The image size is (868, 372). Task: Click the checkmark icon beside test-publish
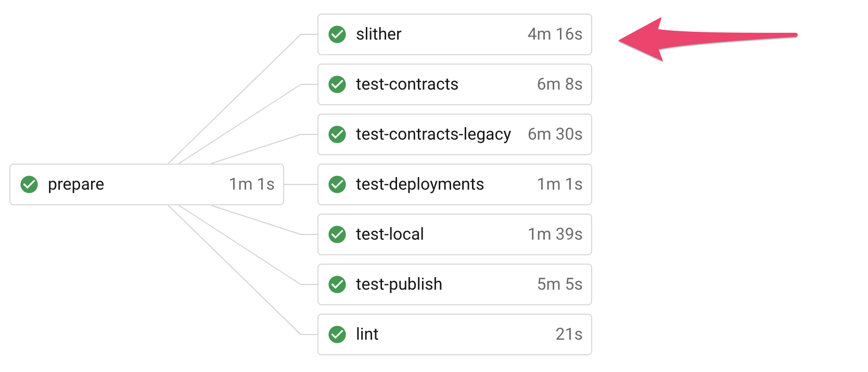tap(337, 284)
